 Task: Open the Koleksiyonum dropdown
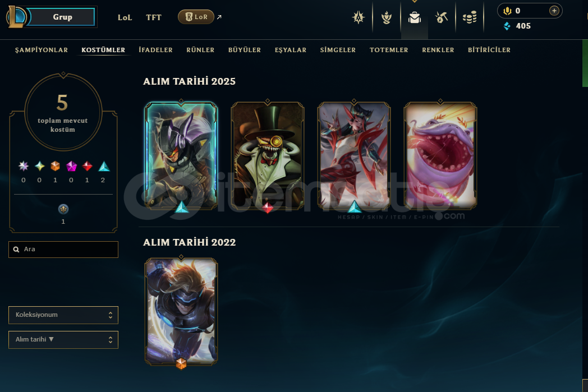63,315
